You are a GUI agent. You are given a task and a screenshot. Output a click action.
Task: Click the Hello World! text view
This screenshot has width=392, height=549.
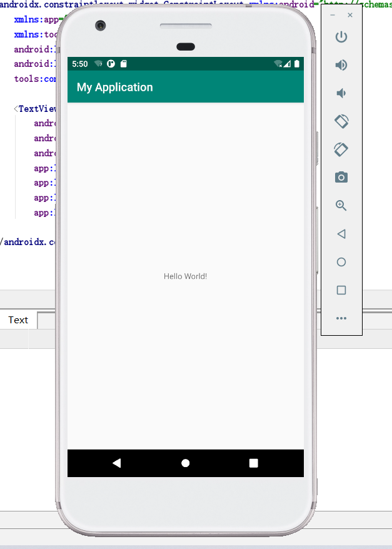point(185,276)
